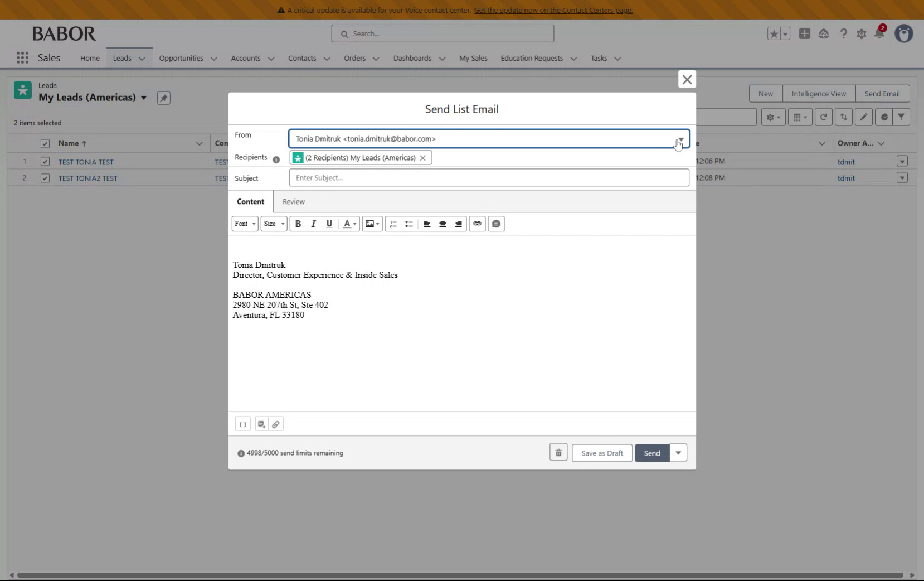Viewport: 924px width, 581px height.
Task: Switch to the Review tab
Action: (294, 201)
